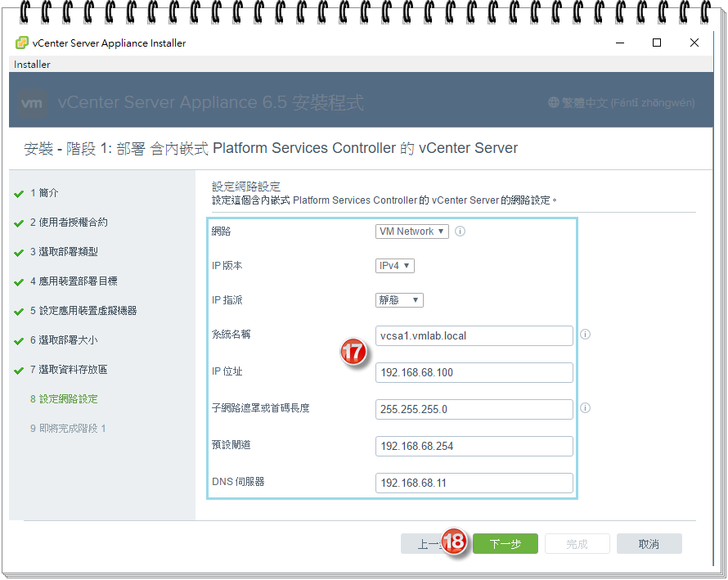Go to step 3 選取部署類型

coord(64,252)
